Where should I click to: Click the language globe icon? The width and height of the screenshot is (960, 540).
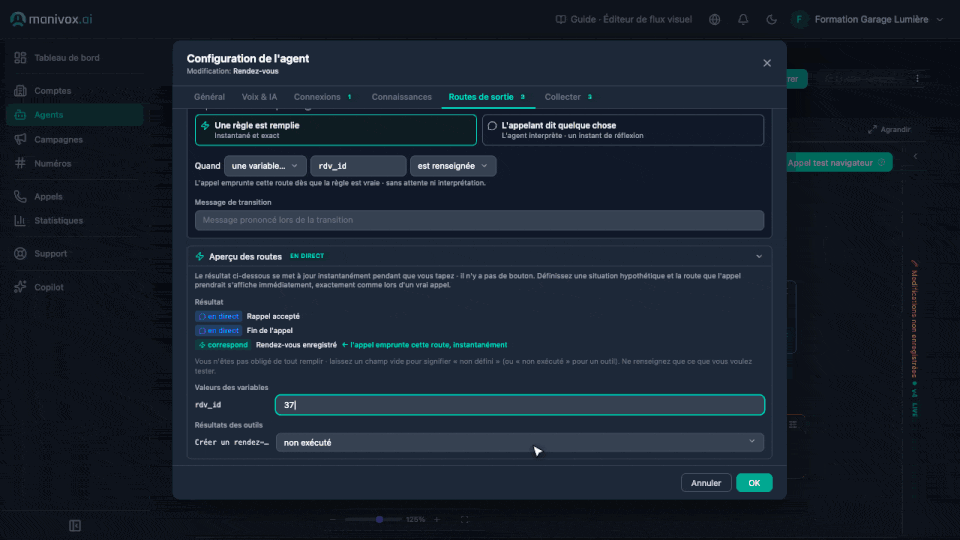tap(714, 20)
